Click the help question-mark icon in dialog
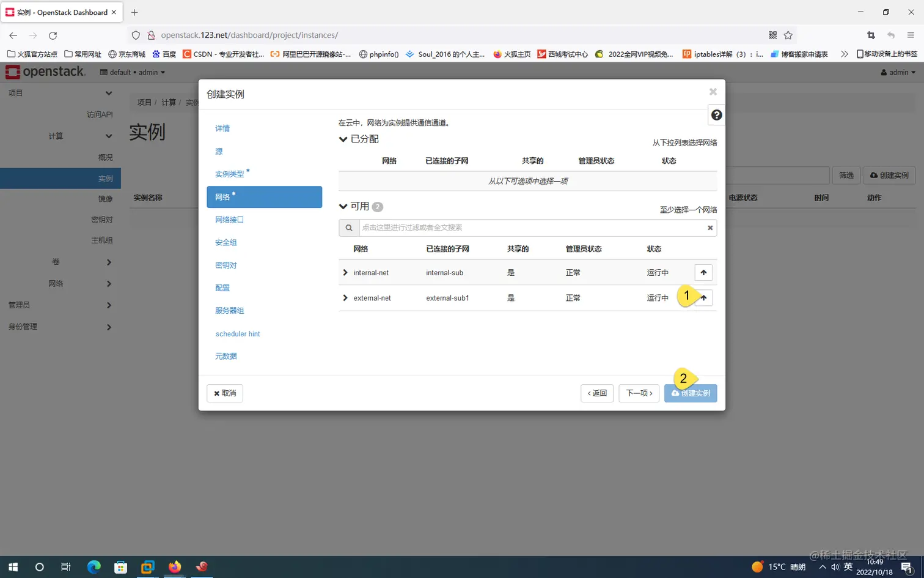The image size is (924, 578). pyautogui.click(x=716, y=115)
